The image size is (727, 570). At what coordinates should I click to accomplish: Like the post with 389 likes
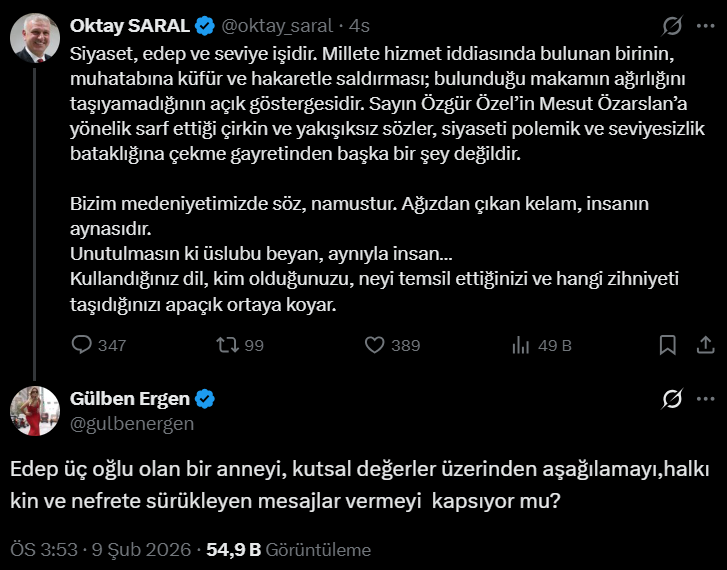(x=375, y=345)
